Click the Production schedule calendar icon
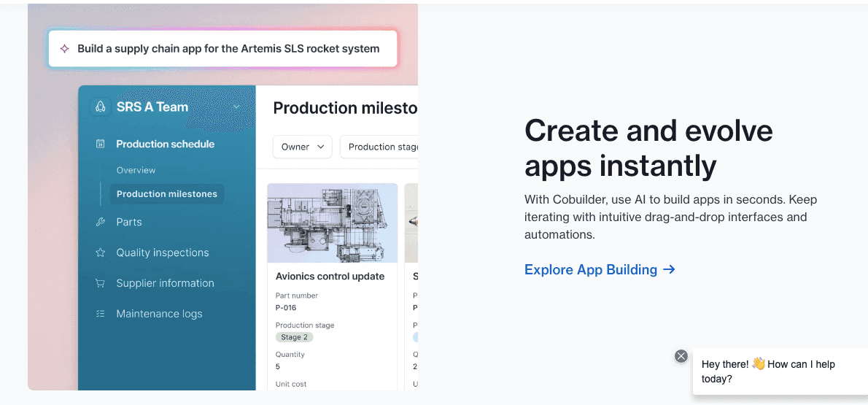The image size is (868, 405). coord(101,144)
